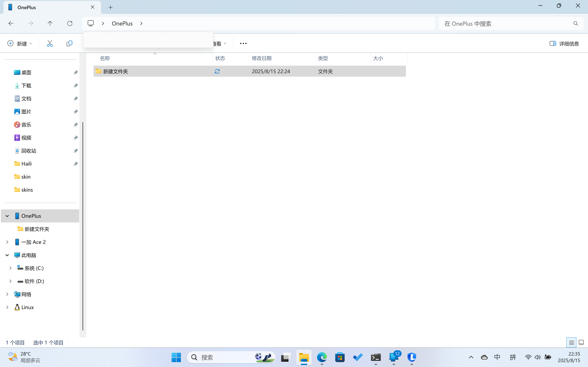The height and width of the screenshot is (367, 588).
Task: Go up one folder level
Action: pyautogui.click(x=50, y=23)
